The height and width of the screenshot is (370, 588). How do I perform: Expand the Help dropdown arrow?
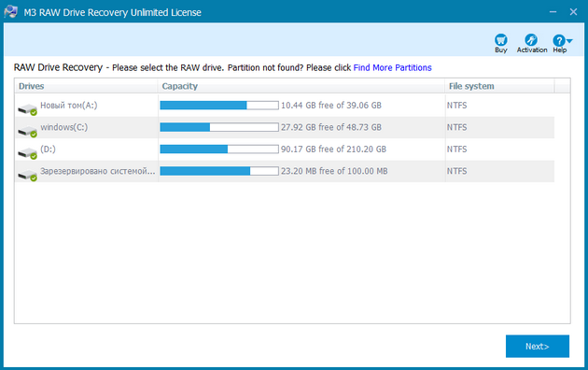(x=569, y=40)
